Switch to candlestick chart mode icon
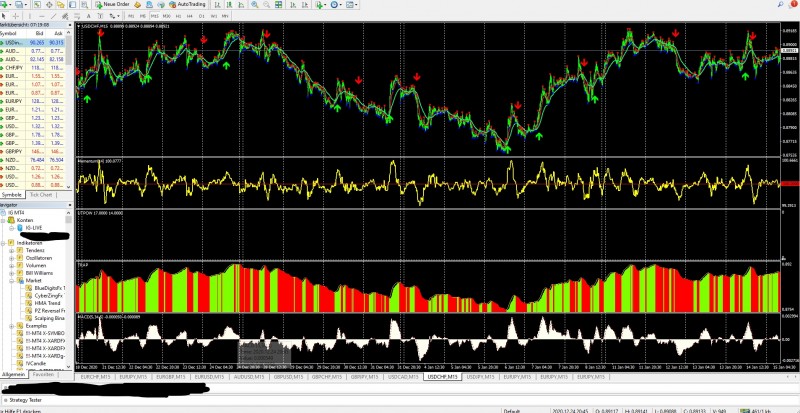Screen dimensions: 800x413 pos(229,5)
